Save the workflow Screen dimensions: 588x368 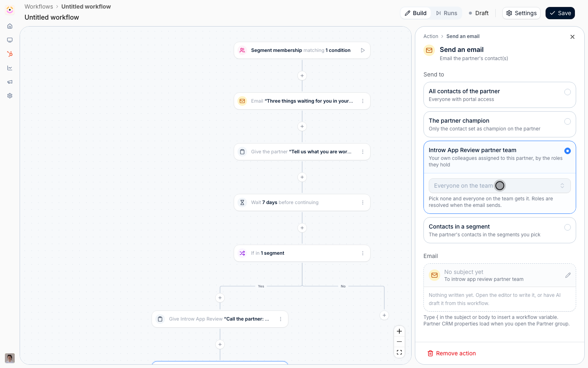point(560,13)
